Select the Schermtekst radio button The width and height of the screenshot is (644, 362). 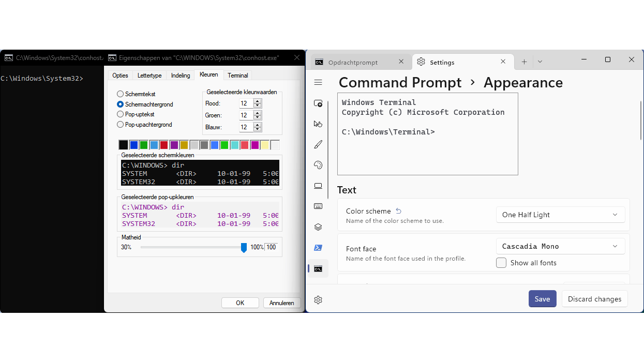[121, 94]
